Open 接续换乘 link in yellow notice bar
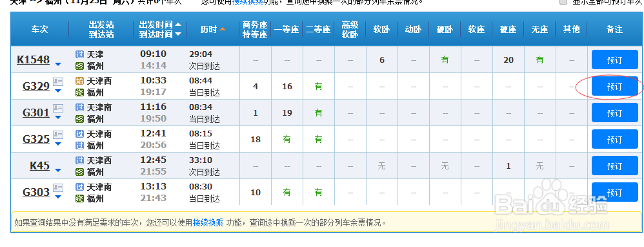This screenshot has height=247, width=644. click(208, 222)
